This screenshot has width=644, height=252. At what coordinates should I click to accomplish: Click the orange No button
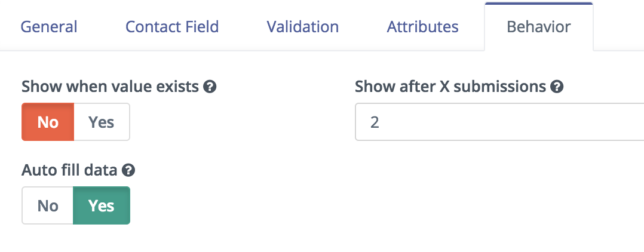[x=48, y=122]
